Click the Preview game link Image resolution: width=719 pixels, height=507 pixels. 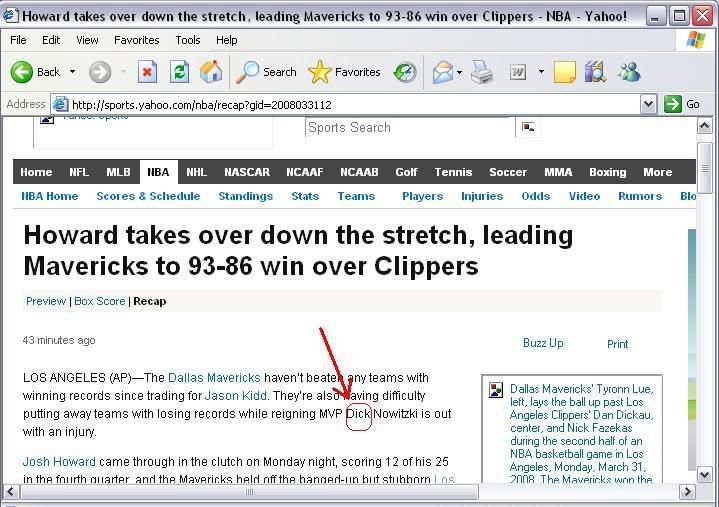pos(46,301)
